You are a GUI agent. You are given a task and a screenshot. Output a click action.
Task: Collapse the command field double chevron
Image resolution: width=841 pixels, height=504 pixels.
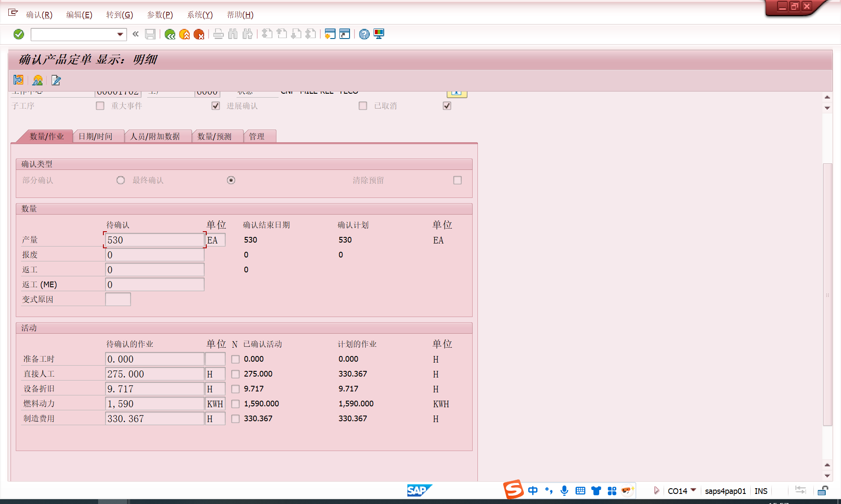click(136, 34)
